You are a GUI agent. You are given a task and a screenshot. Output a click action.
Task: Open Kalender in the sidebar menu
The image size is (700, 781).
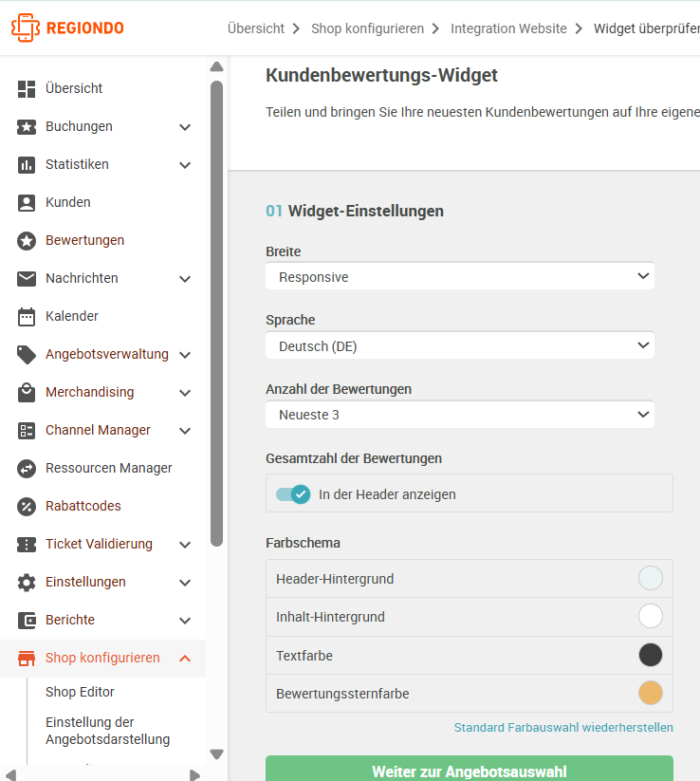(72, 316)
